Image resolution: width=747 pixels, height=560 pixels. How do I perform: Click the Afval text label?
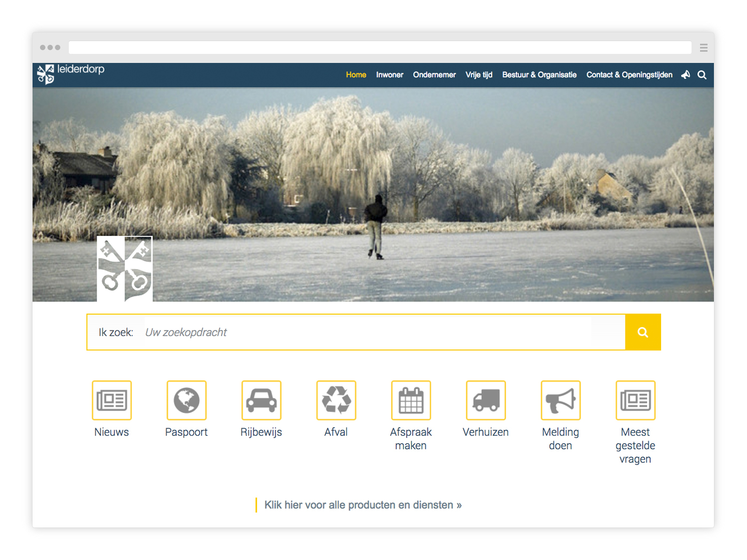tap(336, 432)
